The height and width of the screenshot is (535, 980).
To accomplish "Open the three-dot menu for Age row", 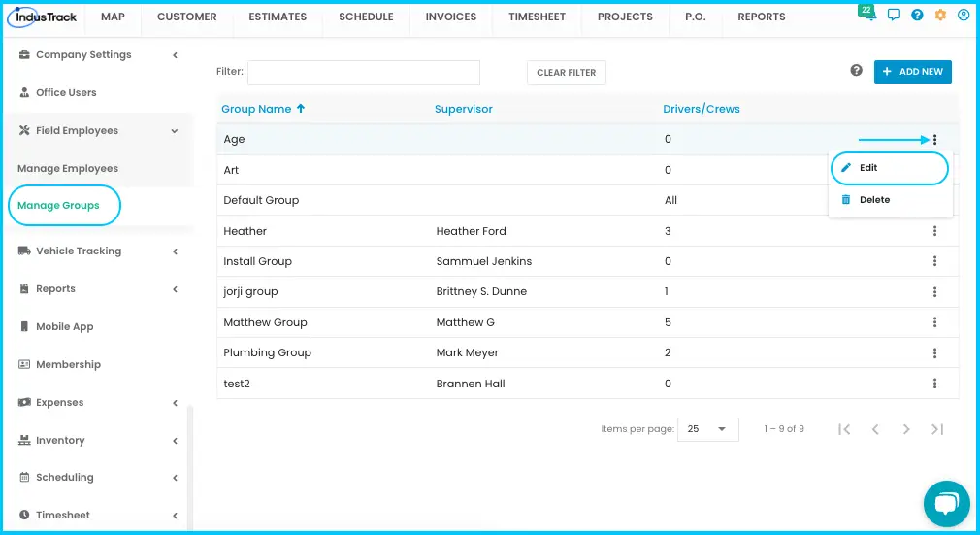I will [934, 140].
